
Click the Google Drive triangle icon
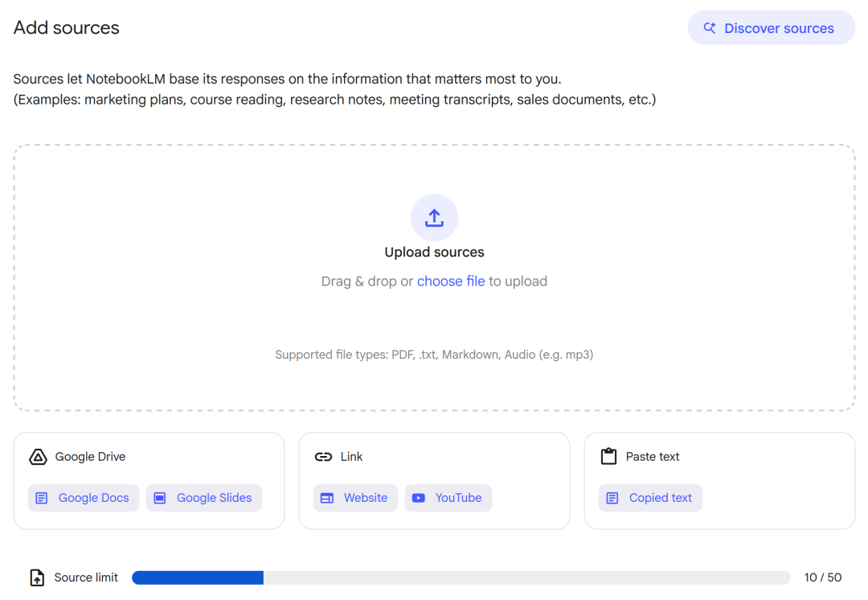pos(38,457)
